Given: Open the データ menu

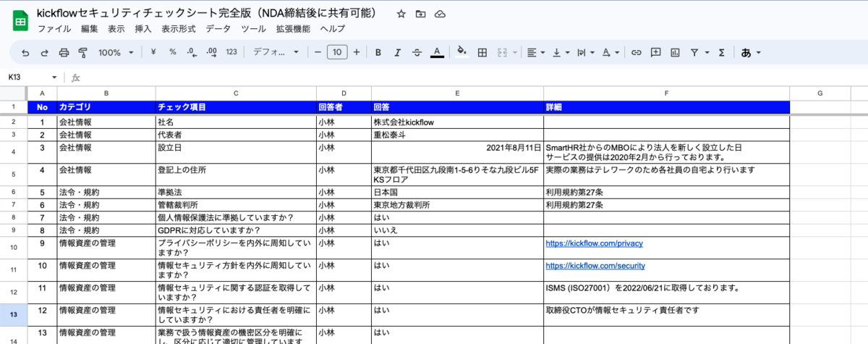Looking at the screenshot, I should pos(218,29).
